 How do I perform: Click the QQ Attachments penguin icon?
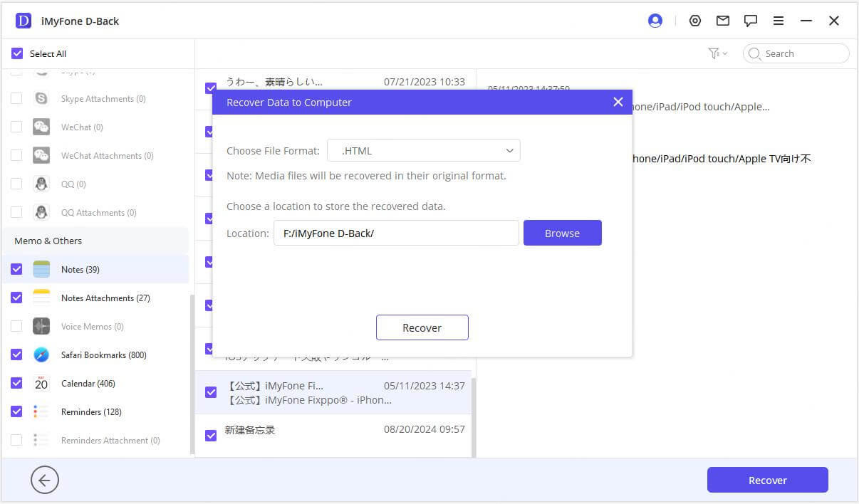click(41, 212)
